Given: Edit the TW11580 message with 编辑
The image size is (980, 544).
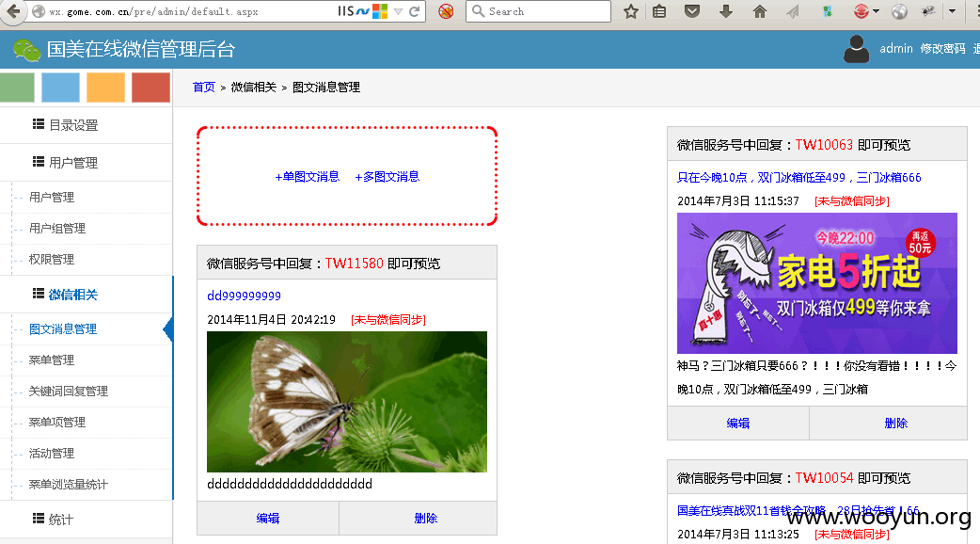Looking at the screenshot, I should pyautogui.click(x=267, y=518).
